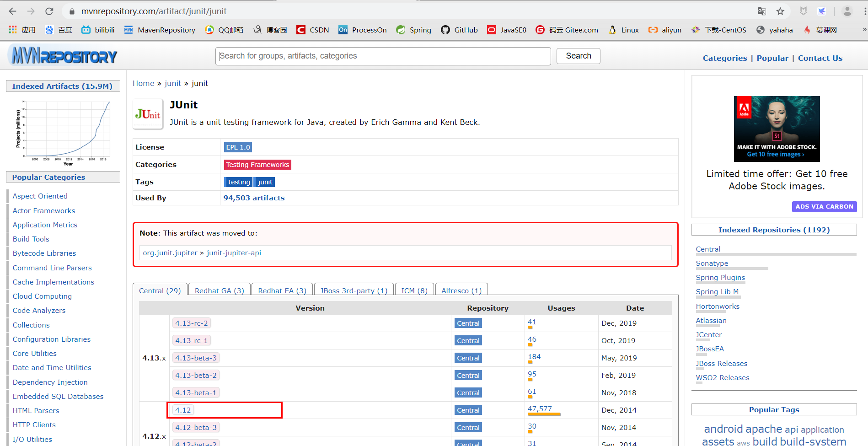Open the org.junit.jupiter group link
The width and height of the screenshot is (868, 446).
pyautogui.click(x=170, y=253)
